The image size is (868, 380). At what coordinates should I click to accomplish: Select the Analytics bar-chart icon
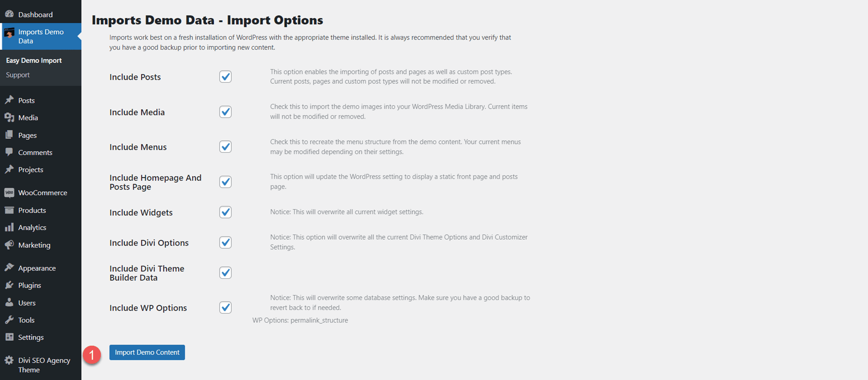[10, 227]
